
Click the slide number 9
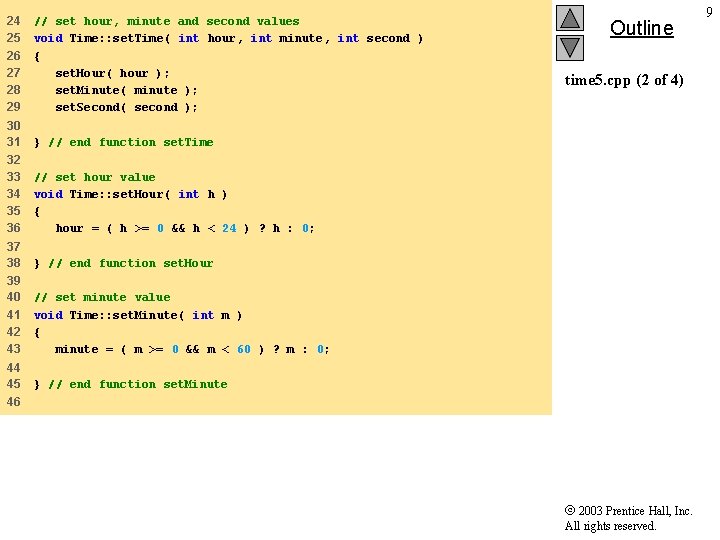tap(709, 12)
